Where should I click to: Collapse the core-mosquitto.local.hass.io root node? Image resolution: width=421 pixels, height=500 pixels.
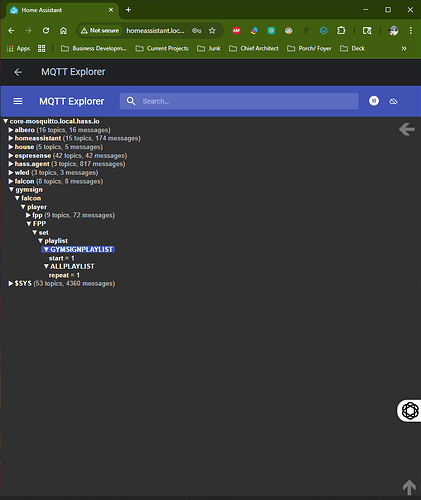6,121
